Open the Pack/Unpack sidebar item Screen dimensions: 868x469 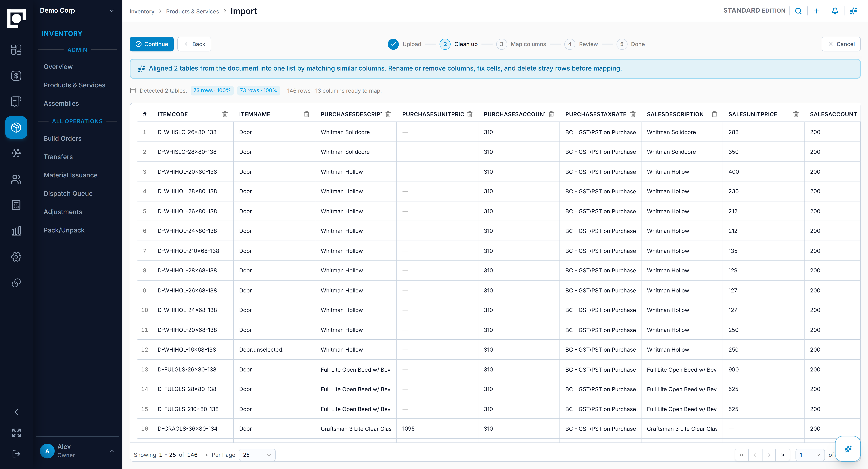pyautogui.click(x=64, y=230)
